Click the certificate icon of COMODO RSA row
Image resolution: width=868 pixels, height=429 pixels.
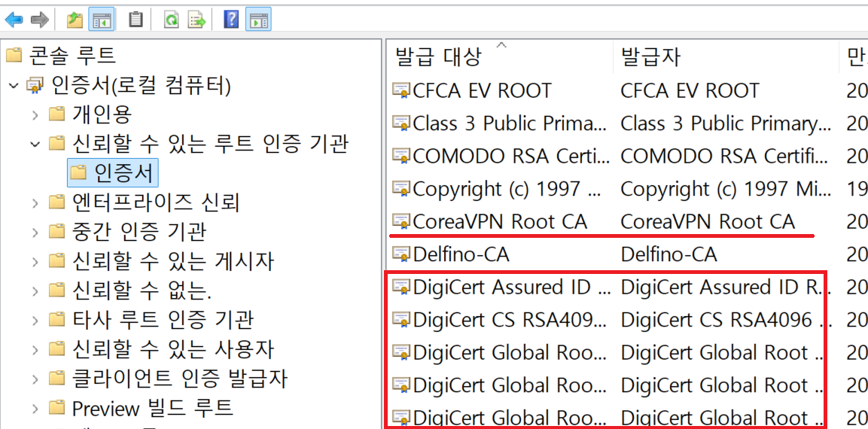[x=400, y=156]
